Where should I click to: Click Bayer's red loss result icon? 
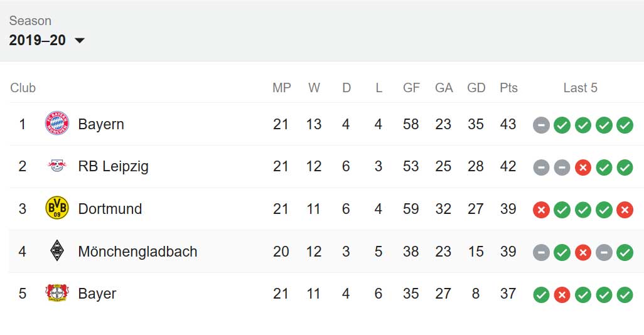[562, 295]
